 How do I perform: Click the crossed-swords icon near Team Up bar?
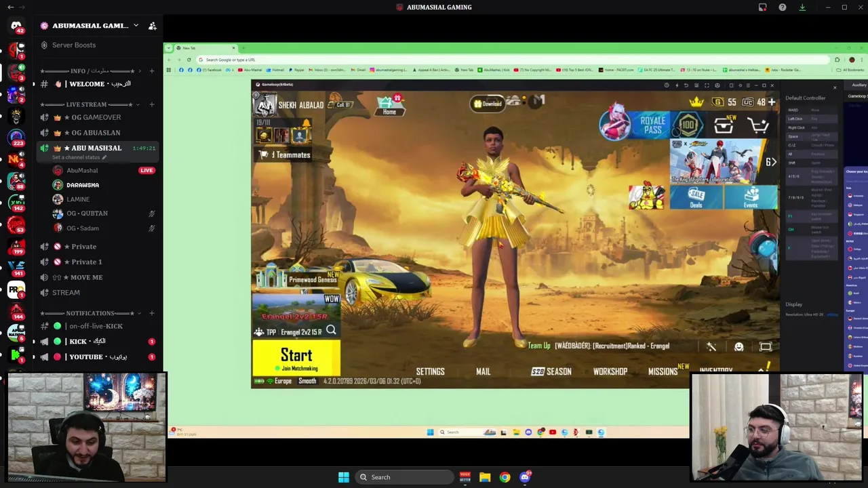[711, 347]
